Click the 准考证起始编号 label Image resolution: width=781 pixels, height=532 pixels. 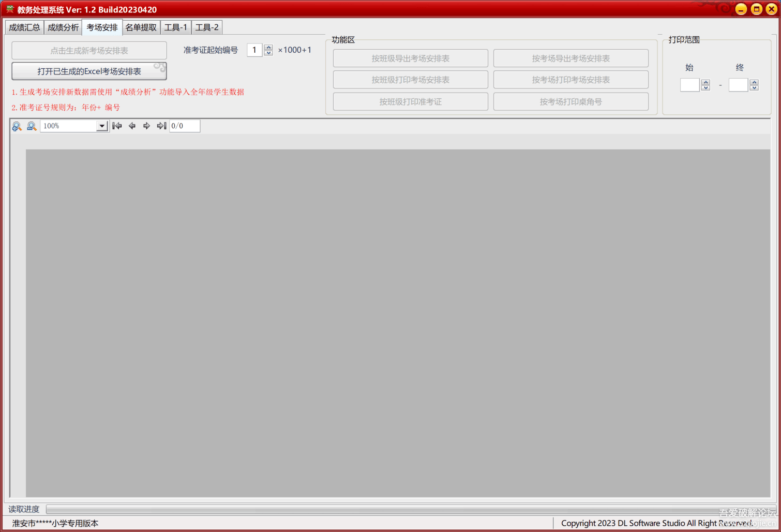211,50
